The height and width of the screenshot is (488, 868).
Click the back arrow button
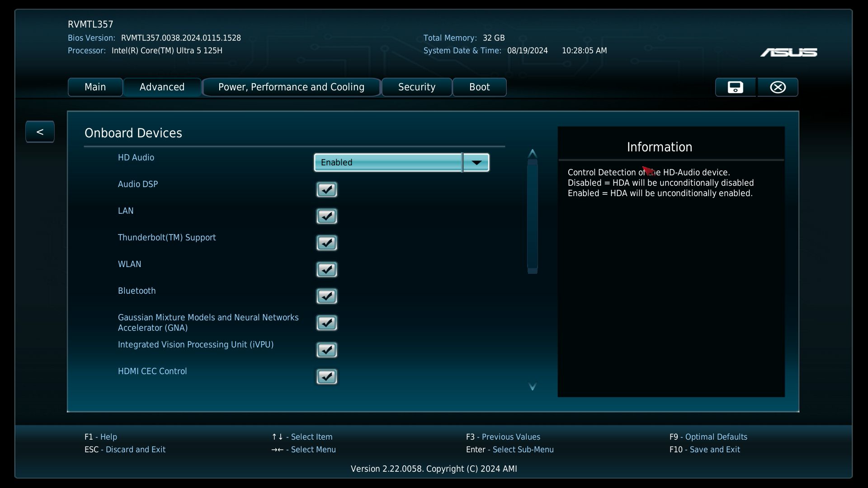tap(40, 132)
